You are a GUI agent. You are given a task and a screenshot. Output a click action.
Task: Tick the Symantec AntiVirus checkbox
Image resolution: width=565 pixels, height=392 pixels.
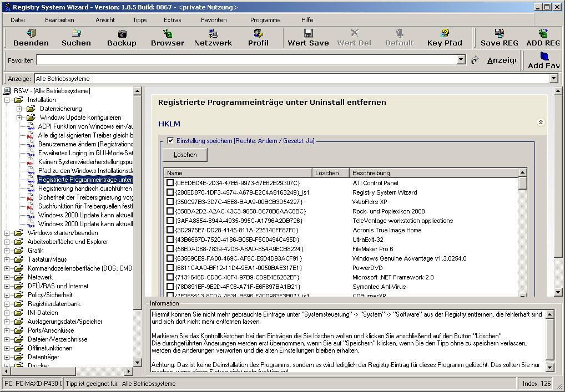[170, 287]
